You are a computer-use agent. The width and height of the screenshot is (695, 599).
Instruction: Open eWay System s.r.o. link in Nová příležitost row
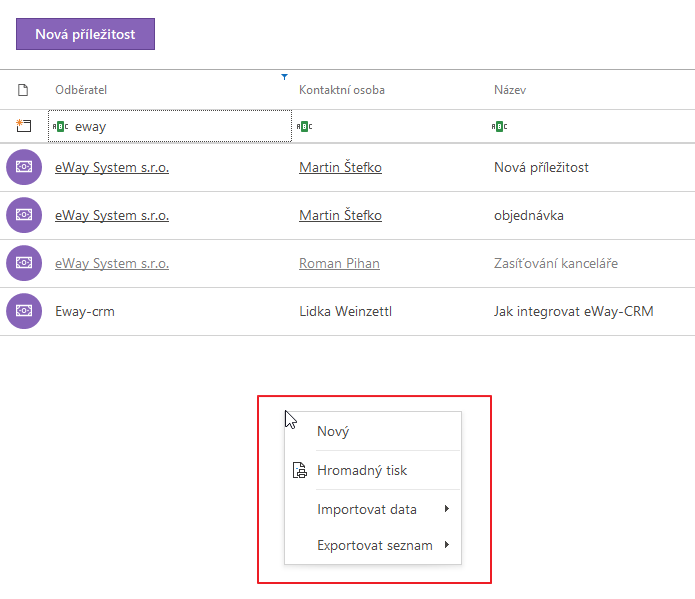(x=112, y=168)
